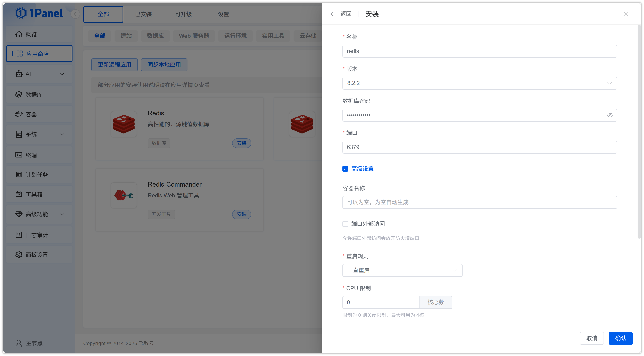
Task: Click the back arrow next to 返回
Action: click(x=333, y=14)
